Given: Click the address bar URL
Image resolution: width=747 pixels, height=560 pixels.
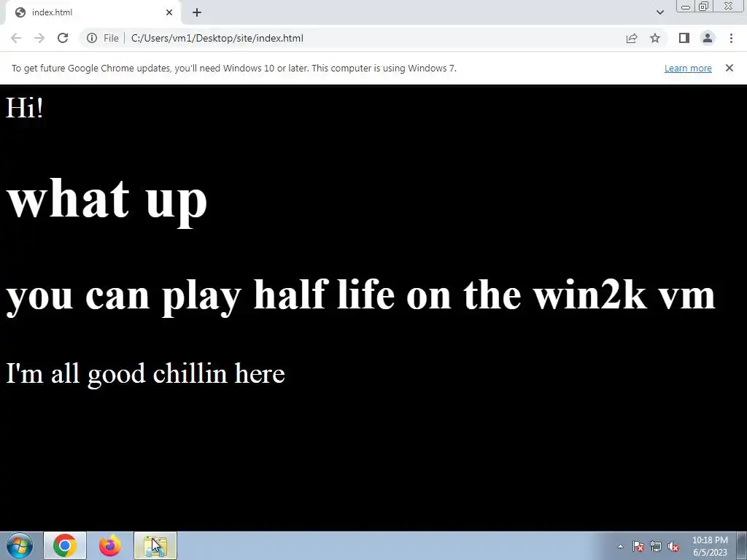Looking at the screenshot, I should coord(217,38).
